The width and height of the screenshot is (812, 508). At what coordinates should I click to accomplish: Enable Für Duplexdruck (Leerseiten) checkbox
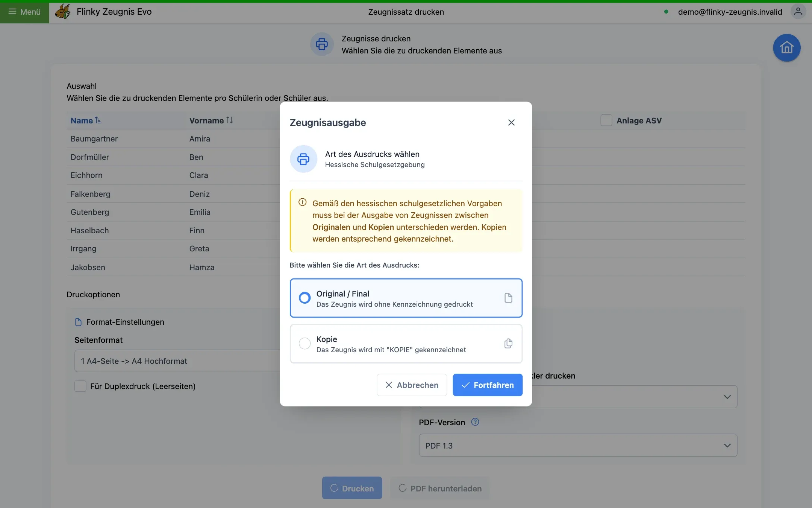(80, 386)
